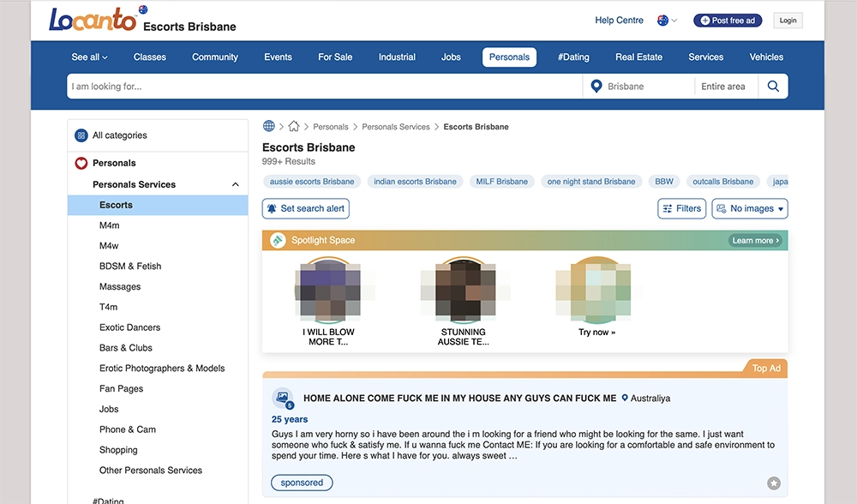This screenshot has height=504, width=857.
Task: Select M4w in the sidebar
Action: point(109,246)
